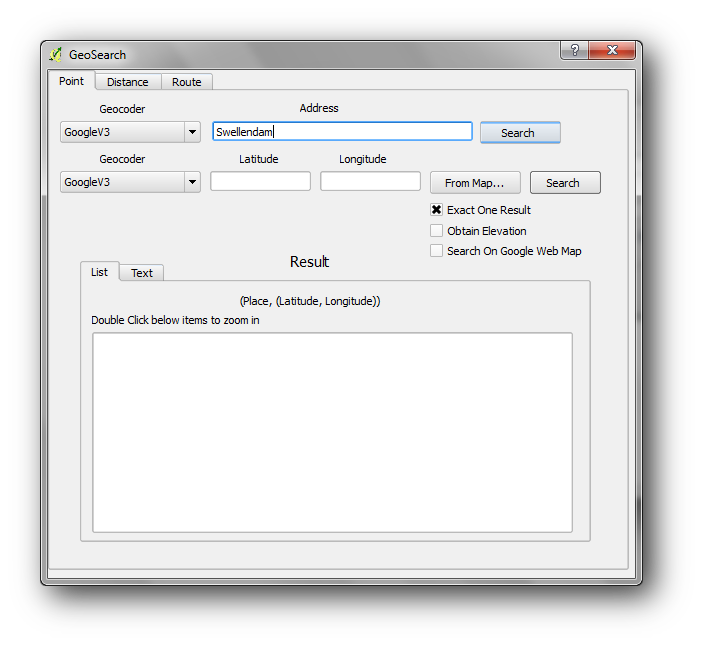Viewport: 703px width, 646px height.
Task: Click the "Longitude" label
Action: pos(363,160)
